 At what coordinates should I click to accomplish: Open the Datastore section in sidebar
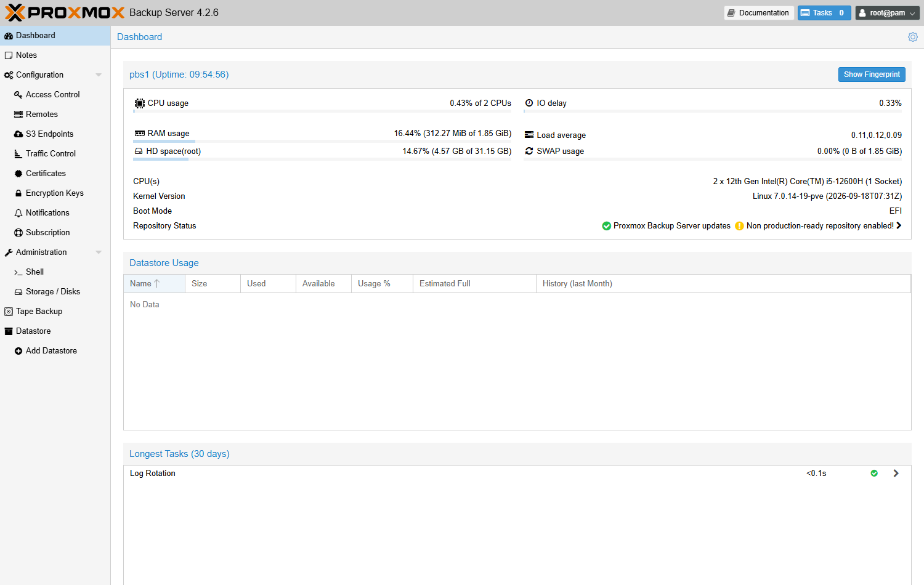pos(55,331)
